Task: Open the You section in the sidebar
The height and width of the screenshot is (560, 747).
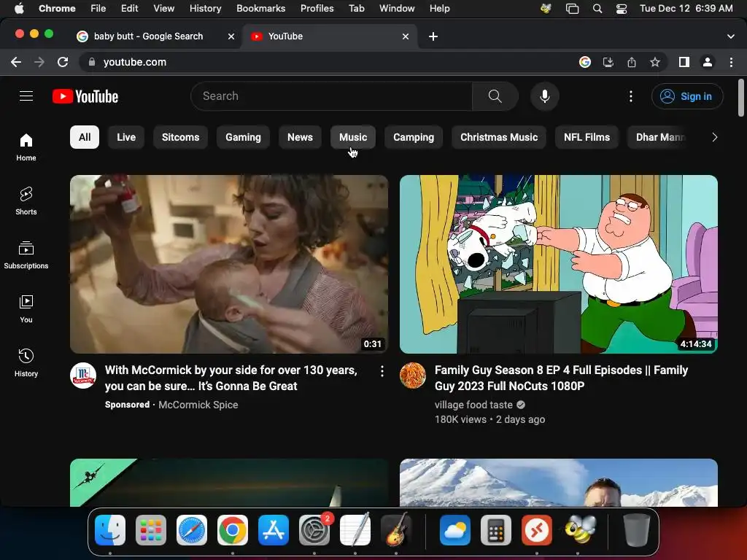Action: pos(26,309)
